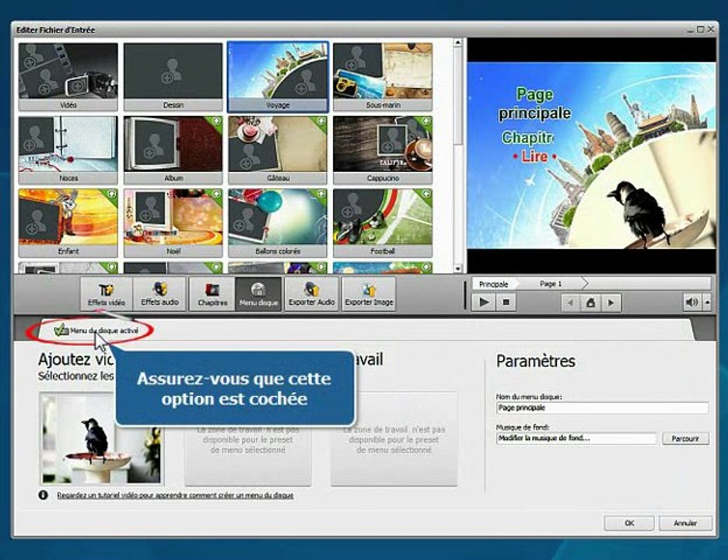Click download badge on Football template

[x=425, y=194]
